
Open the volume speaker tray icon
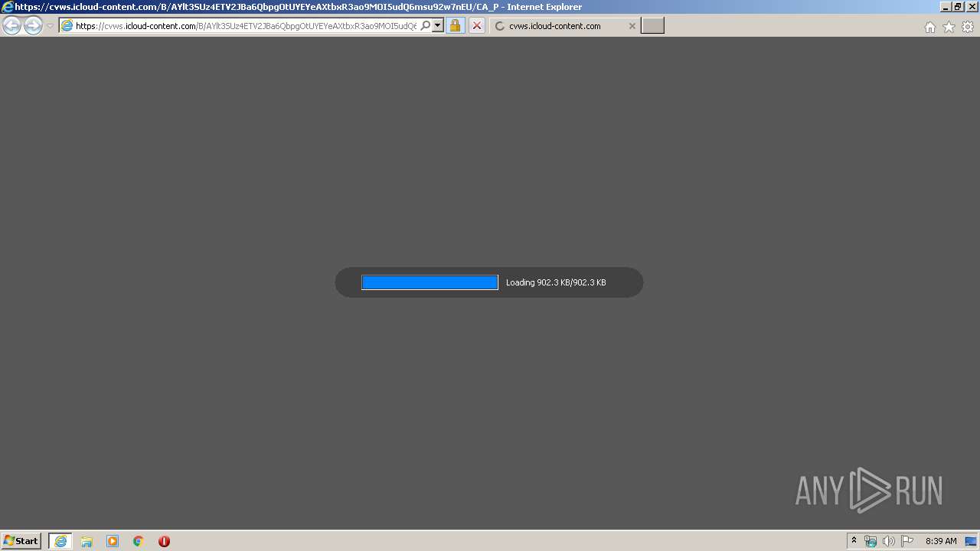[x=888, y=541]
